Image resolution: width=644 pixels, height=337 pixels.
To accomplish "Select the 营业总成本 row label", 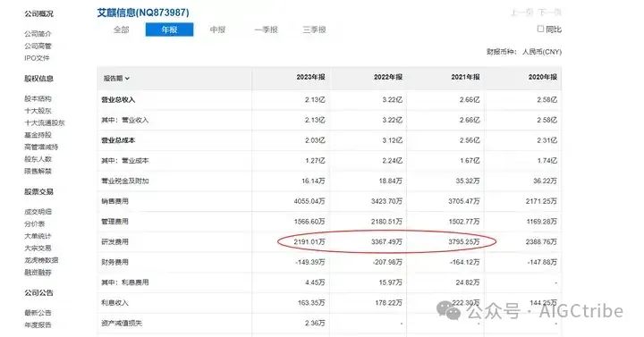I will click(x=118, y=140).
